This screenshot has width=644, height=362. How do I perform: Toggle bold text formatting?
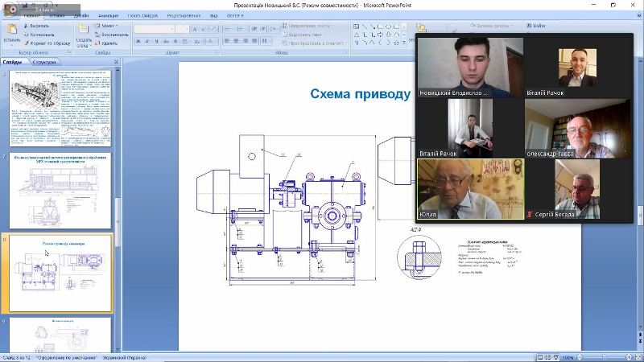138,41
